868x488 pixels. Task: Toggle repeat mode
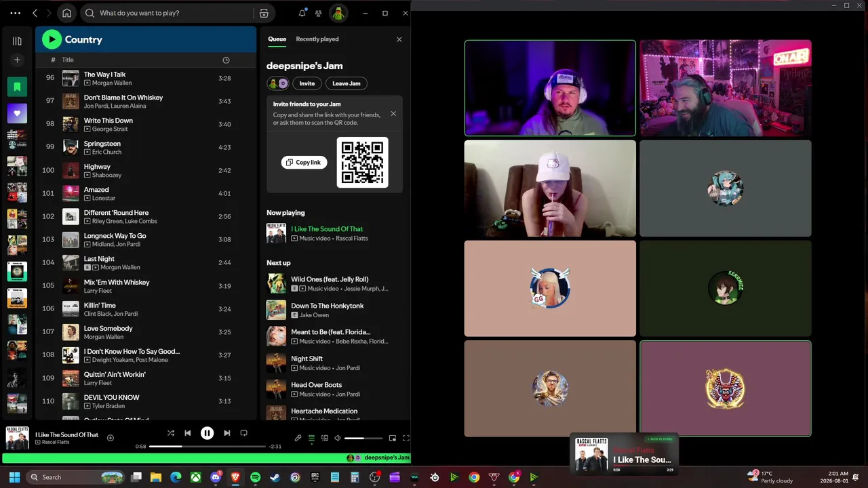pos(243,433)
